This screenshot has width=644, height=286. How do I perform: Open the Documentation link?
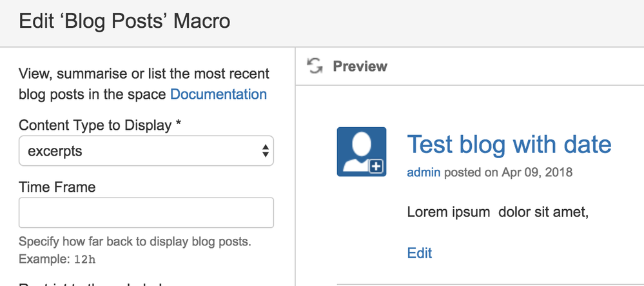pos(218,94)
